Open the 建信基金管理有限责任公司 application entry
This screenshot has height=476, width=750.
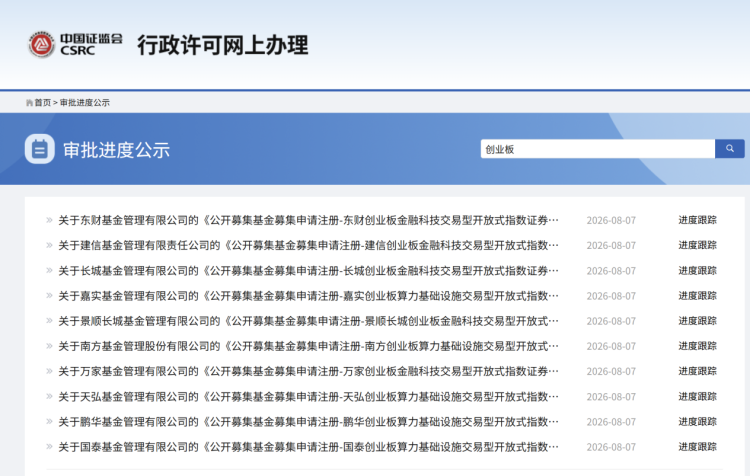(x=308, y=245)
